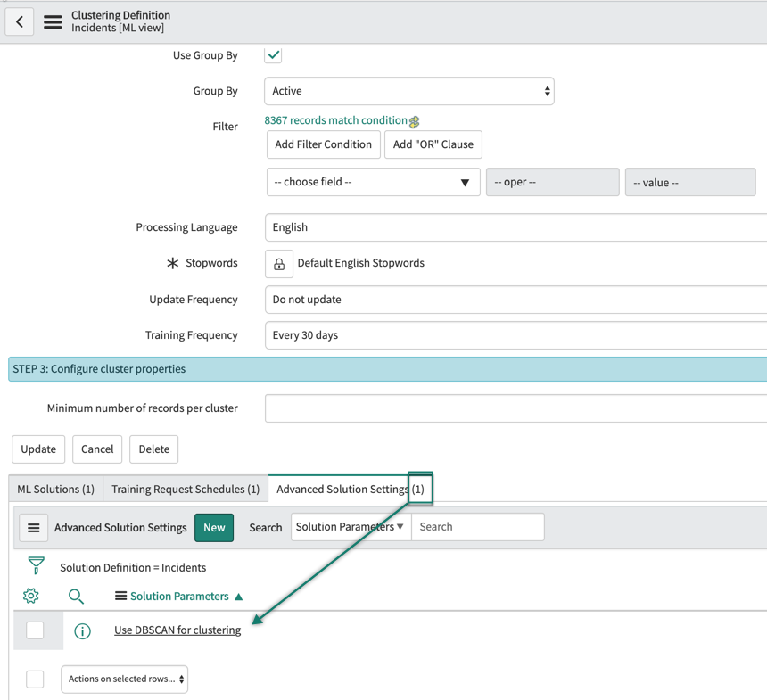The height and width of the screenshot is (700, 767).
Task: Open the Update Frequency dropdown
Action: pos(516,300)
